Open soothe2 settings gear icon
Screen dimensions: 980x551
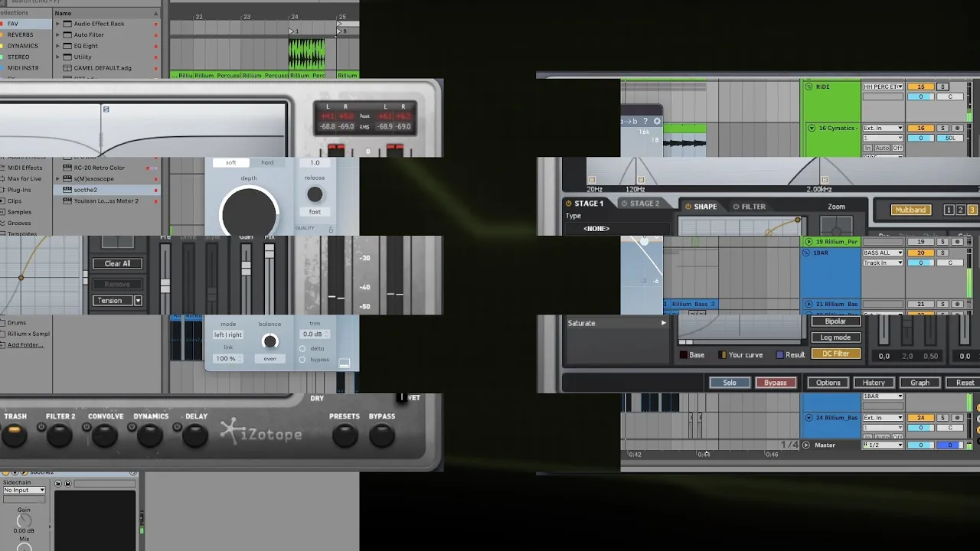pyautogui.click(x=657, y=121)
